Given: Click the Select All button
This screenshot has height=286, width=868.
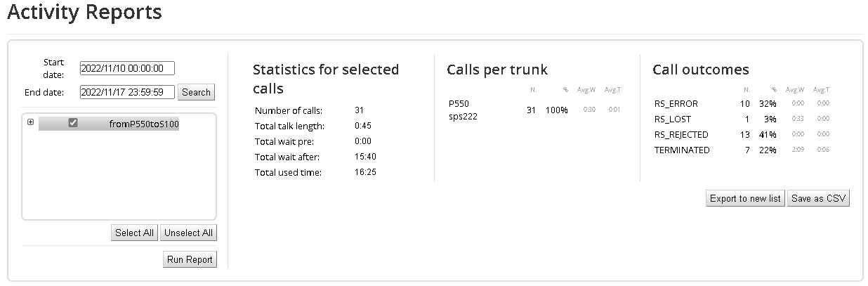Looking at the screenshot, I should (134, 233).
